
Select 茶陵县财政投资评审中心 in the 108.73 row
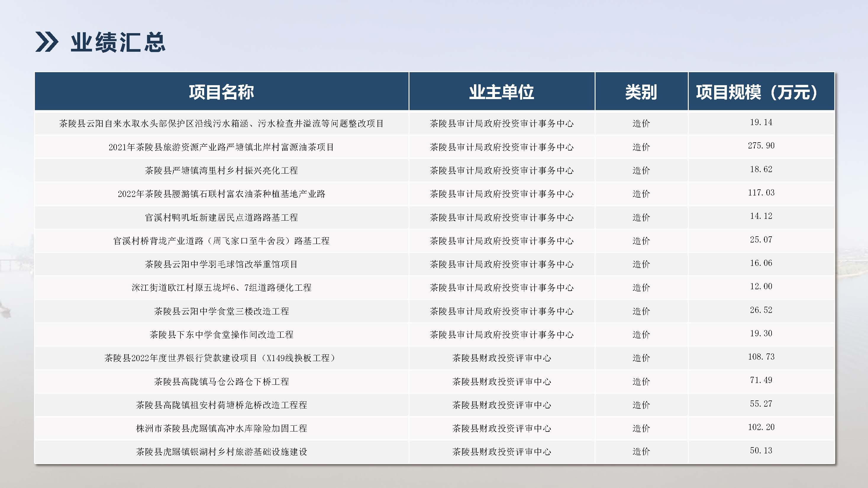(x=502, y=358)
